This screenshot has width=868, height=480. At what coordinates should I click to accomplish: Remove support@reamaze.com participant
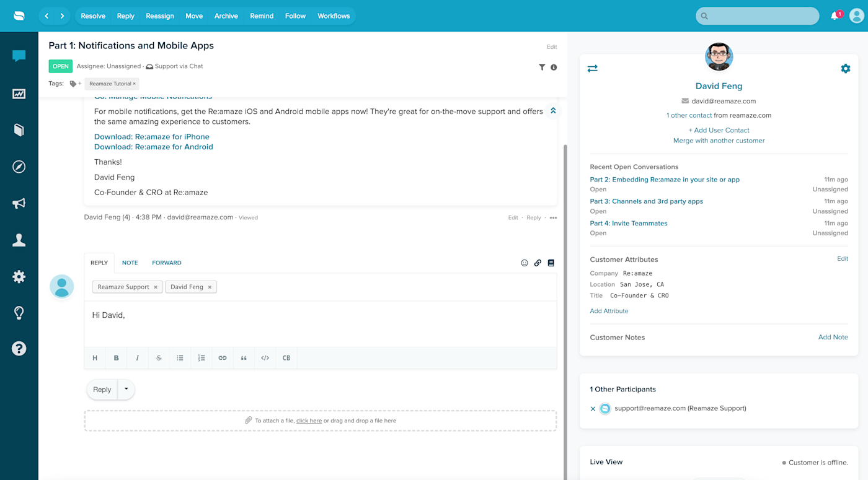click(593, 409)
